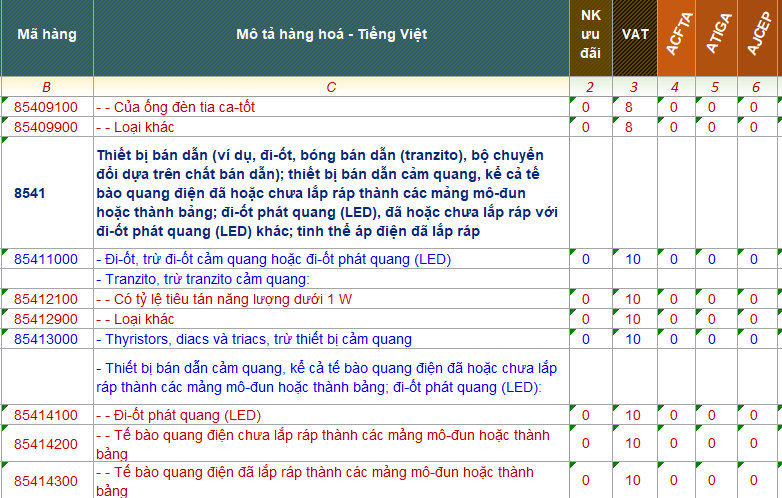782x498 pixels.
Task: Click product code 85412100
Action: 46,299
